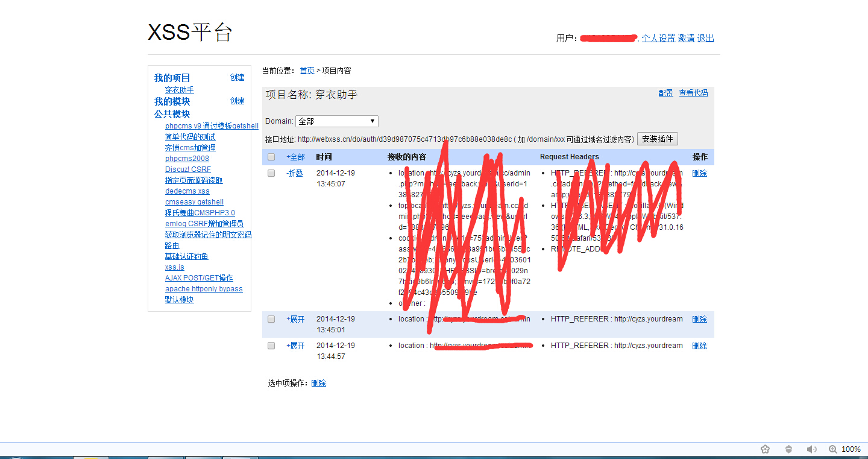Image resolution: width=868 pixels, height=459 pixels.
Task: Open module 获取浏览器记住的明文密码
Action: point(209,235)
